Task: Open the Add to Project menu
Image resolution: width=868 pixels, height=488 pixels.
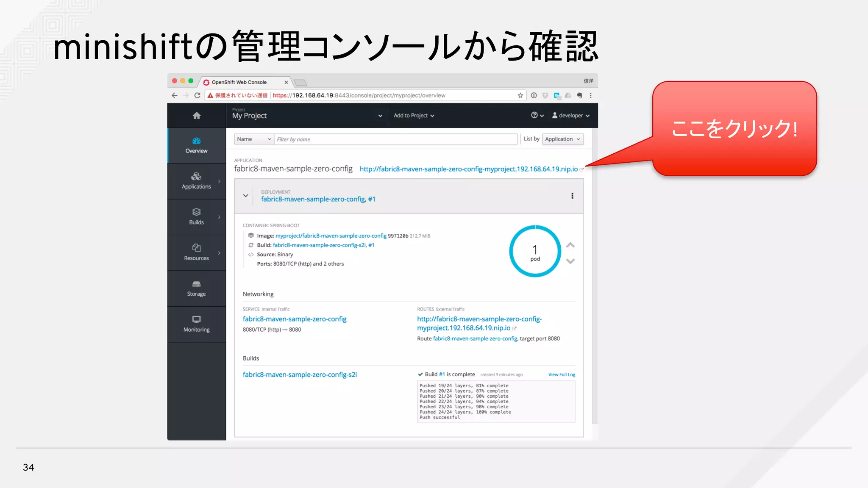Action: (x=414, y=115)
